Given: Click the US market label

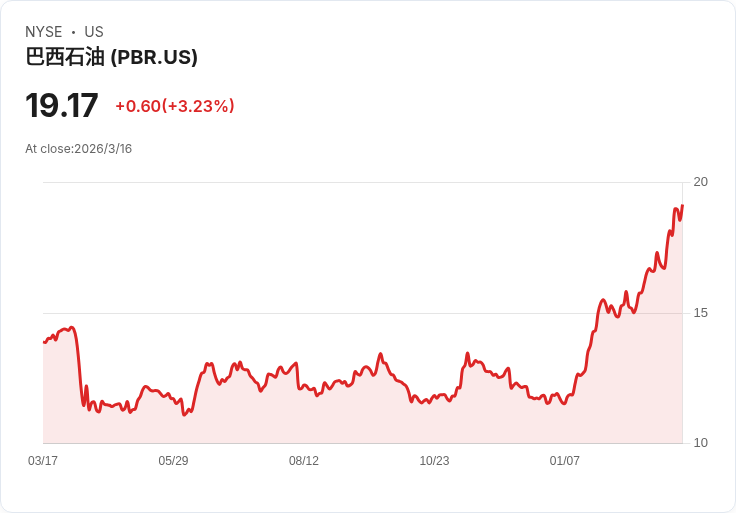Looking at the screenshot, I should coord(94,32).
